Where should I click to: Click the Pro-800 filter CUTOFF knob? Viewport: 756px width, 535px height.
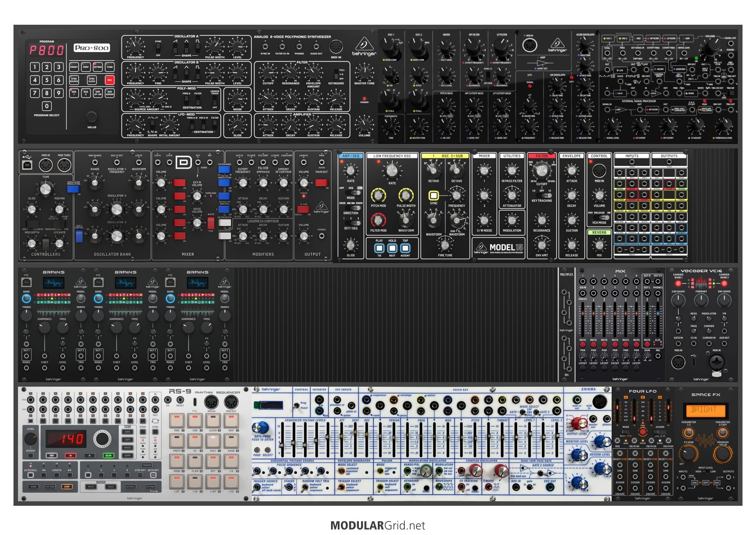coord(268,73)
